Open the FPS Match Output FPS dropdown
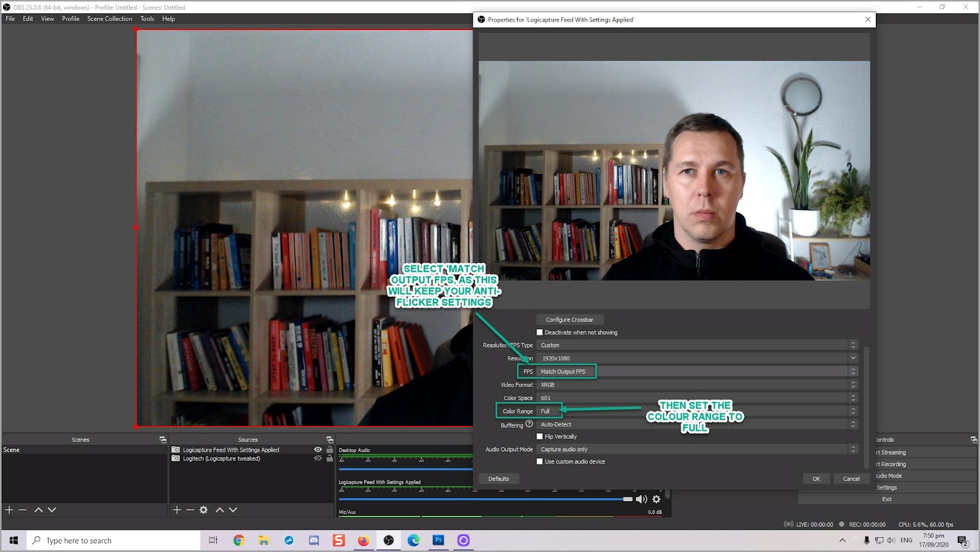The height and width of the screenshot is (552, 980). [696, 371]
